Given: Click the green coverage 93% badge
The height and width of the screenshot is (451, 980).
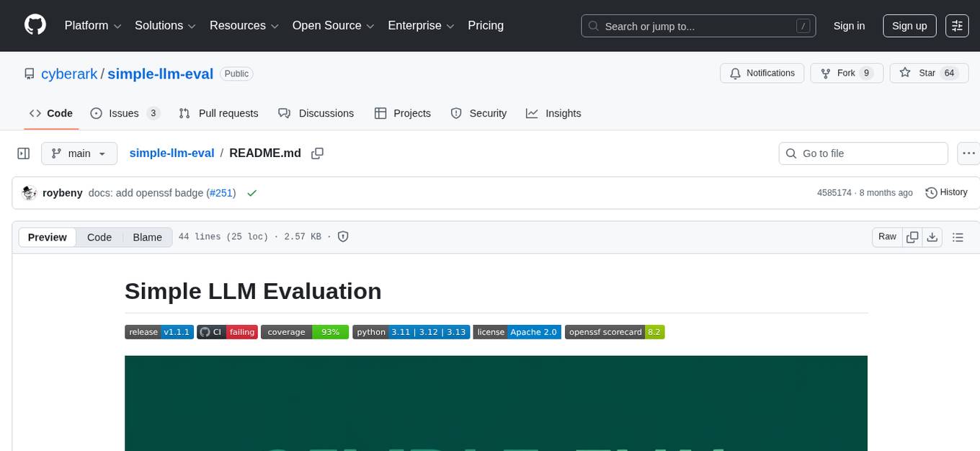Looking at the screenshot, I should click(x=304, y=332).
